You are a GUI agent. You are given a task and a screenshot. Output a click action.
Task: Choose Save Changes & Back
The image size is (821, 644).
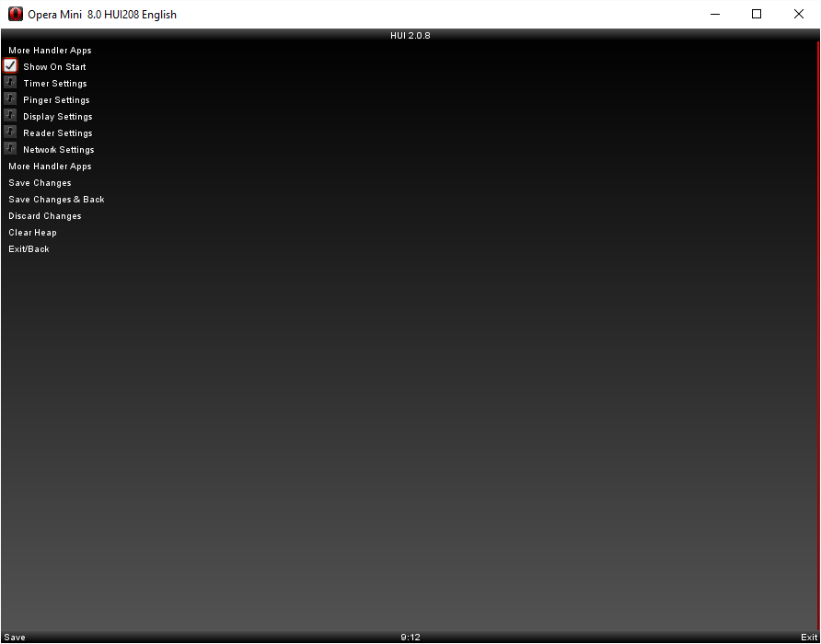[x=56, y=200]
